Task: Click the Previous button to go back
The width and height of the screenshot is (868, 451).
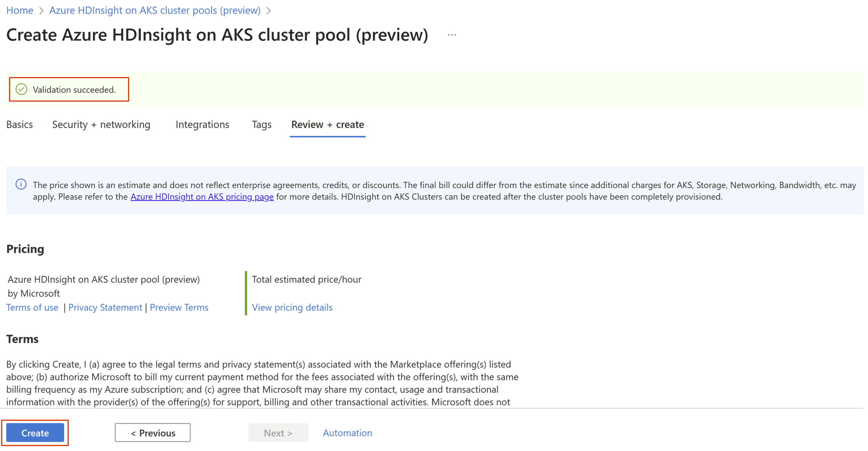Action: pyautogui.click(x=153, y=433)
